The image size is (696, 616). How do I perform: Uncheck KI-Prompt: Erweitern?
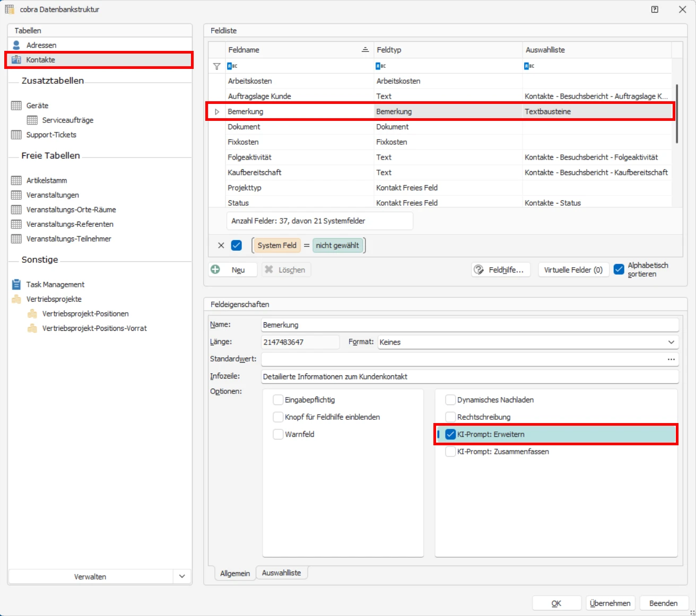click(x=450, y=434)
